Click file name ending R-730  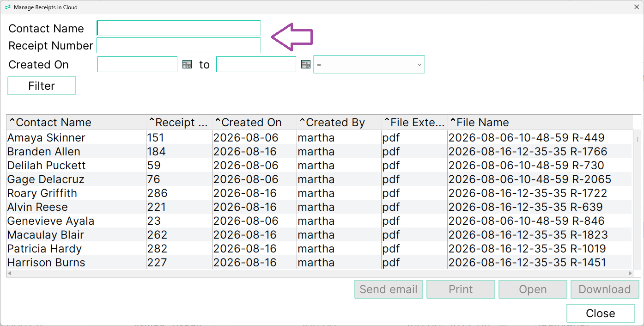click(x=526, y=166)
